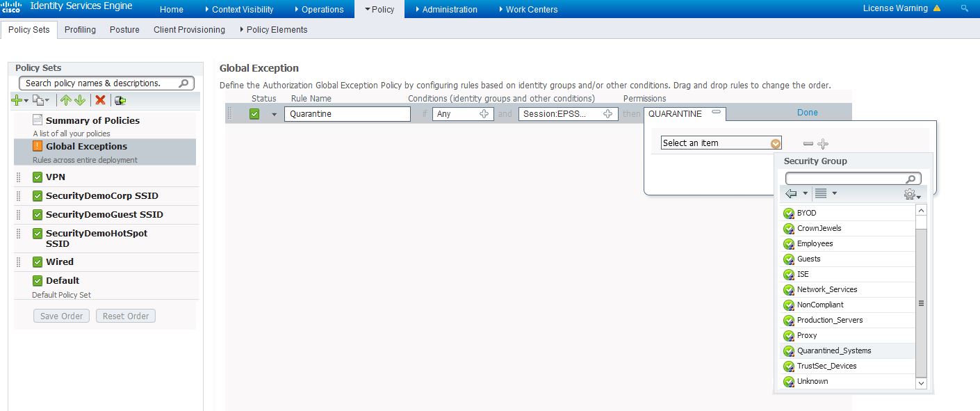Click the Security Group list scrollbar thumb
This screenshot has height=411, width=980.
pyautogui.click(x=922, y=303)
